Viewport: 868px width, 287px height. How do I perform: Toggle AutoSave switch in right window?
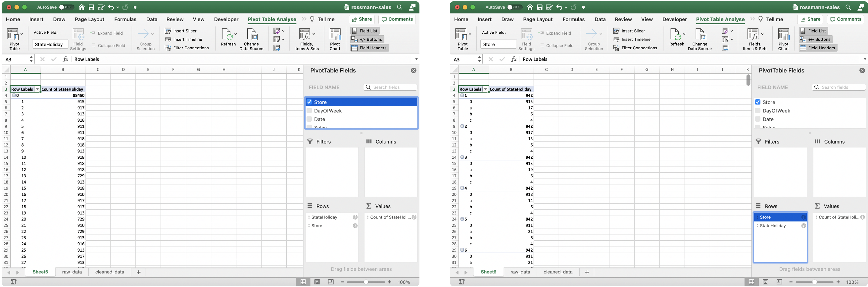tap(514, 7)
